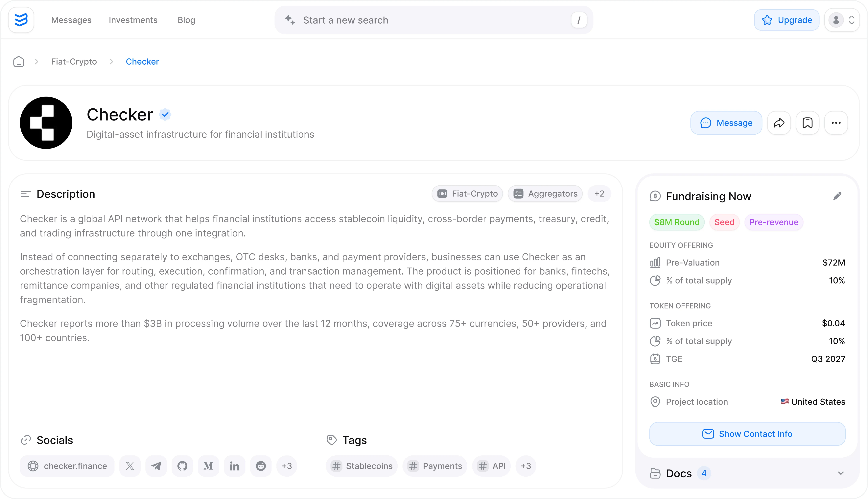Click the Socials link icon

pyautogui.click(x=26, y=440)
